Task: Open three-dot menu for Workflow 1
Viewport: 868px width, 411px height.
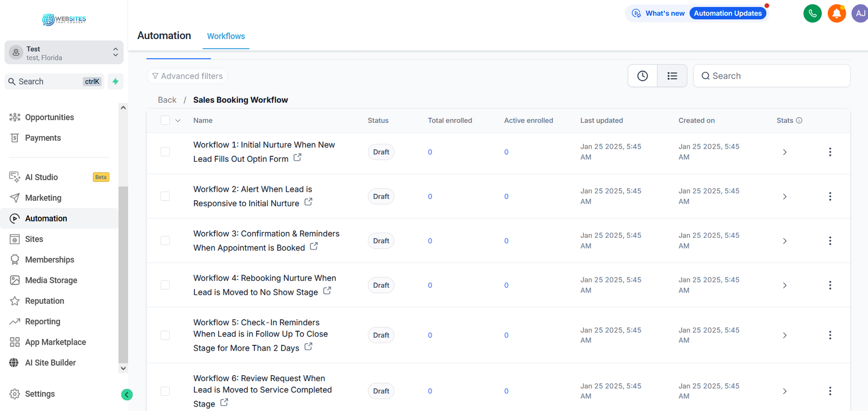Action: pyautogui.click(x=830, y=152)
